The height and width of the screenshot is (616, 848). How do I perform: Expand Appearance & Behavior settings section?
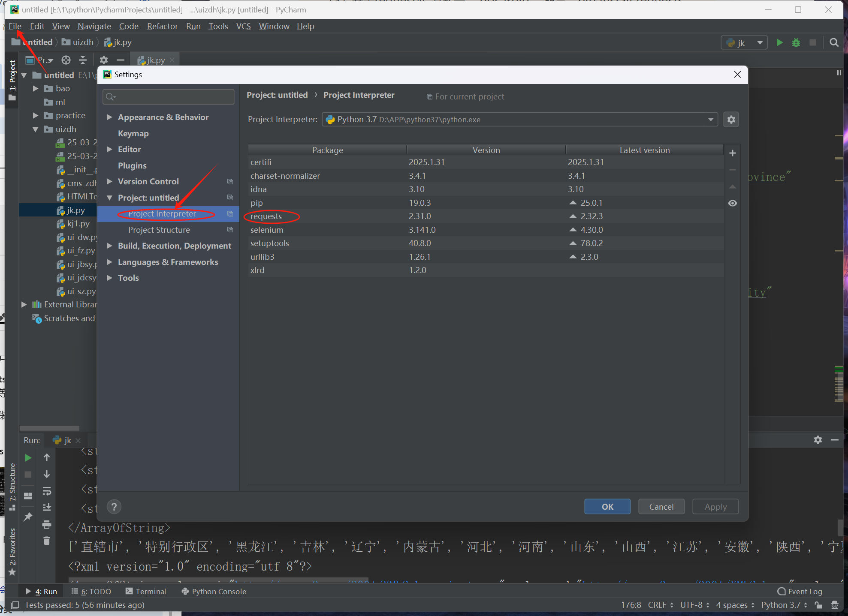click(110, 117)
